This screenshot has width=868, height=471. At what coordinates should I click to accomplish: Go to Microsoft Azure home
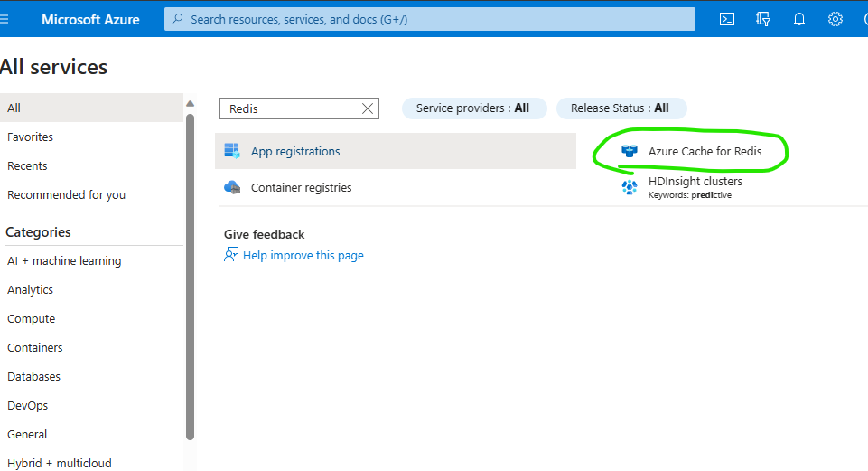(x=90, y=19)
